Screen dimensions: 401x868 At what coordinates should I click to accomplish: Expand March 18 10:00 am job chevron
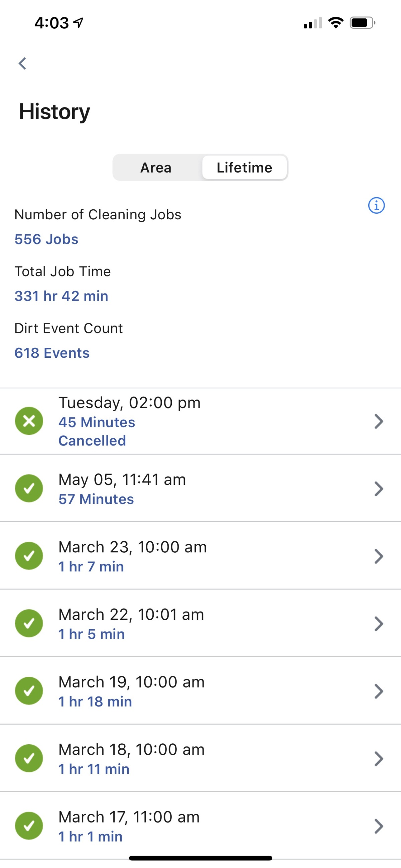[379, 758]
